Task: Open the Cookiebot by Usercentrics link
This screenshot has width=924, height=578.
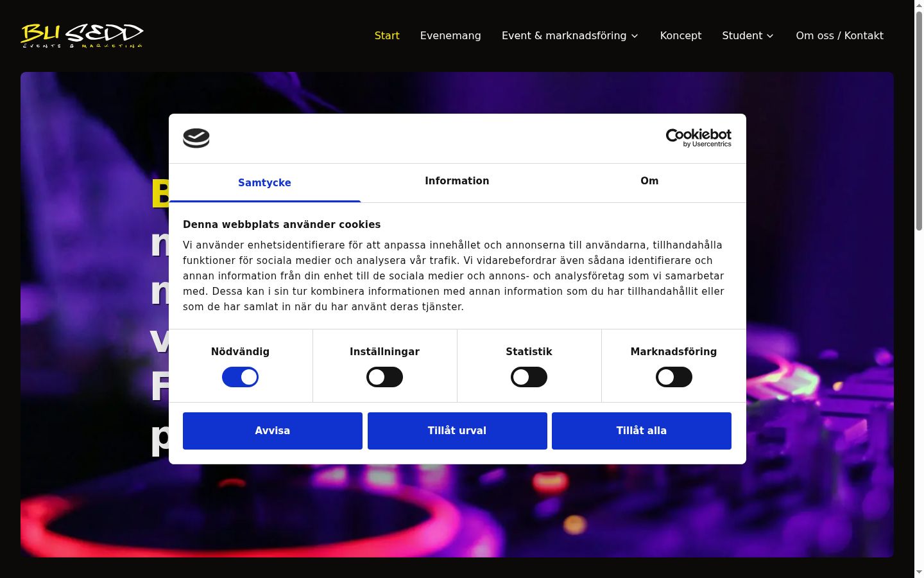Action: 699,137
